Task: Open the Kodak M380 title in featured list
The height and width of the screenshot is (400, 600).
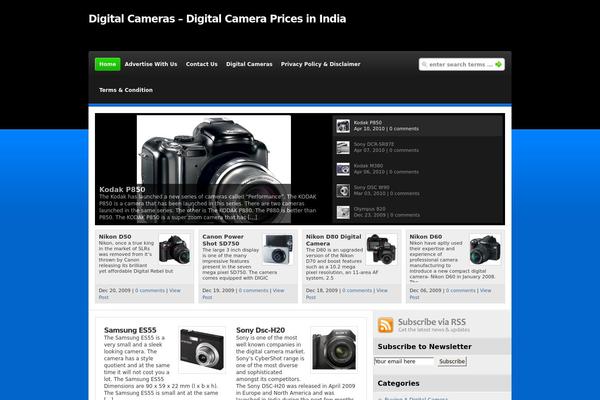Action: [x=368, y=166]
